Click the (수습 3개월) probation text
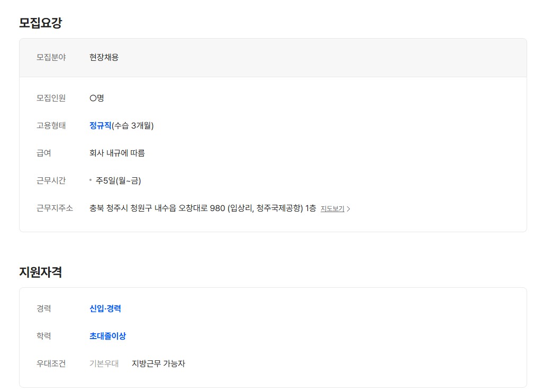The height and width of the screenshot is (392, 543). coord(133,125)
